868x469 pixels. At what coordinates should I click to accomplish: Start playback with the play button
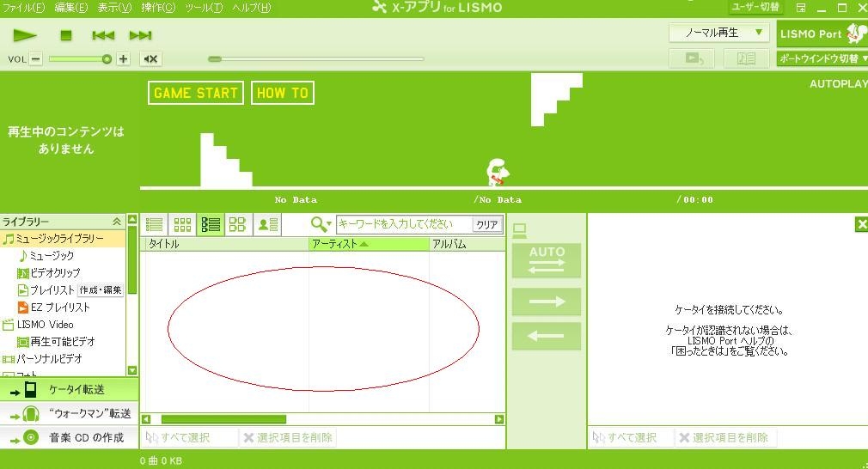tap(24, 35)
